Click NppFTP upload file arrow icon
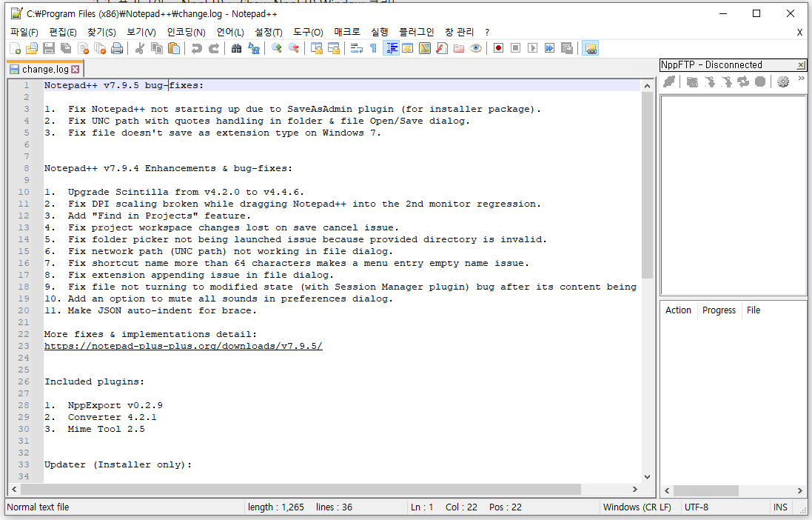The image size is (812, 520). point(727,81)
